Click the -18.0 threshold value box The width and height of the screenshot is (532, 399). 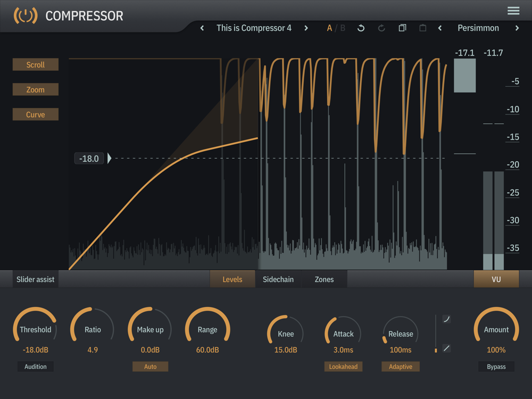pos(89,159)
